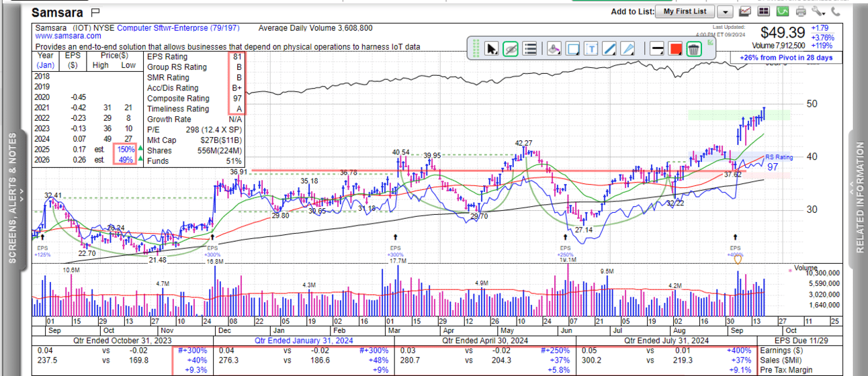
Task: Click the Qtr Ended July 31, 2024 header
Action: click(668, 340)
